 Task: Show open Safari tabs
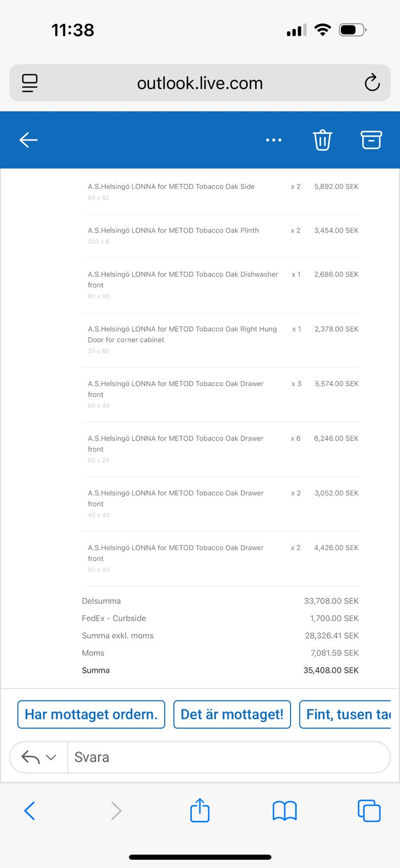pyautogui.click(x=369, y=811)
